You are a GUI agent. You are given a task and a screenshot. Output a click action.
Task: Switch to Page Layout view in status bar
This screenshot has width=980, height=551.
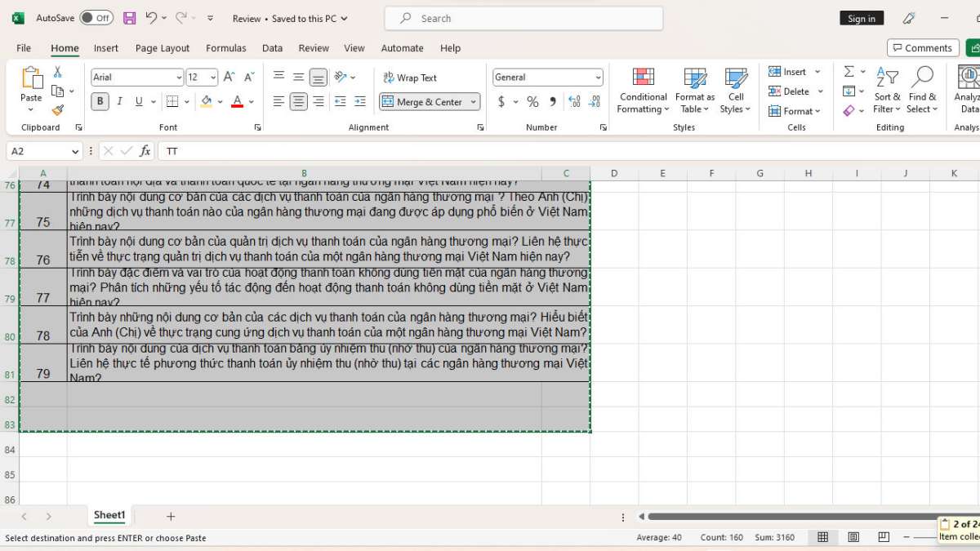pyautogui.click(x=853, y=537)
